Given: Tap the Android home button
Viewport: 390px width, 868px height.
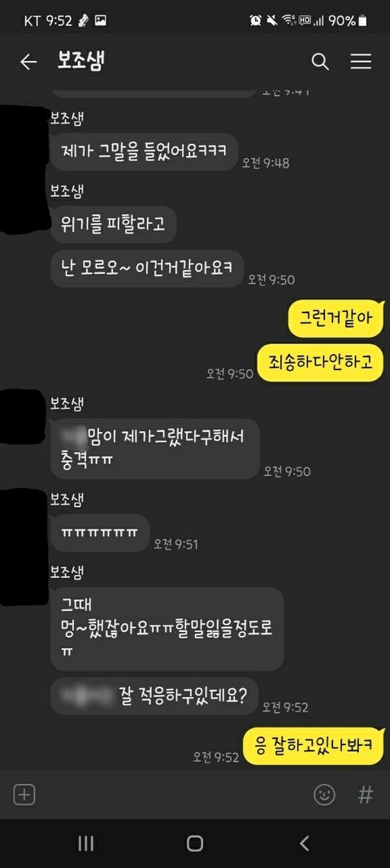Looking at the screenshot, I should click(x=195, y=843).
